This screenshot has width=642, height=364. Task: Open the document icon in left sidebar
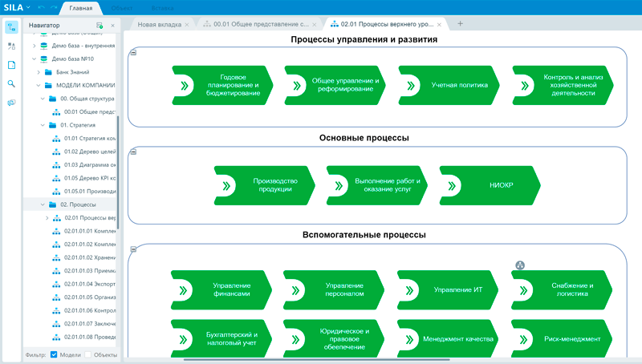pyautogui.click(x=11, y=65)
